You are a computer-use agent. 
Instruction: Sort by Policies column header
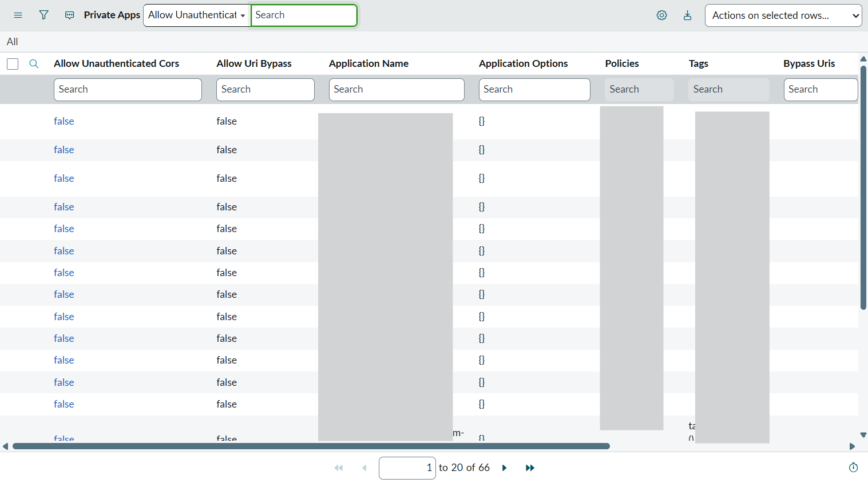pyautogui.click(x=622, y=63)
